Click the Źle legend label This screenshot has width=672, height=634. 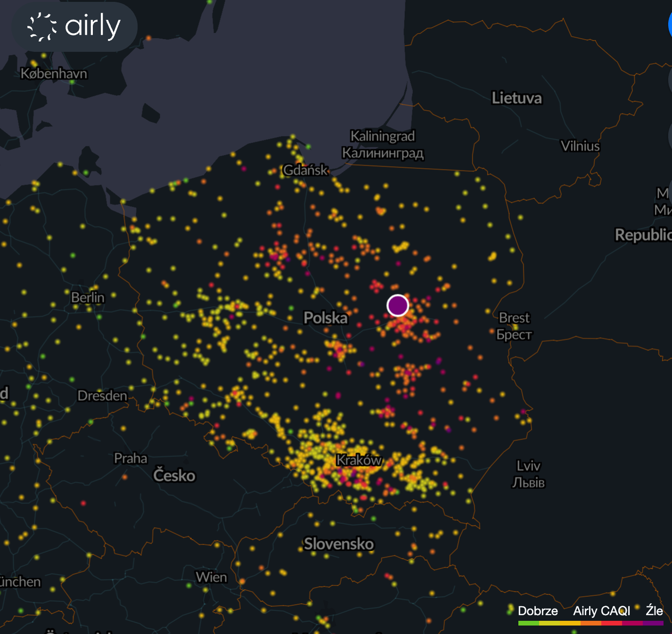click(654, 611)
